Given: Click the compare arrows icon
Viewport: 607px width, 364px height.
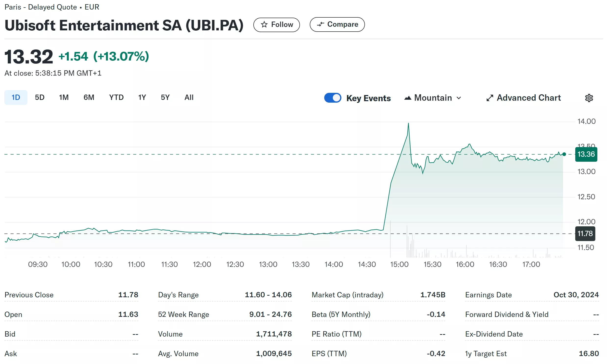Looking at the screenshot, I should 320,24.
